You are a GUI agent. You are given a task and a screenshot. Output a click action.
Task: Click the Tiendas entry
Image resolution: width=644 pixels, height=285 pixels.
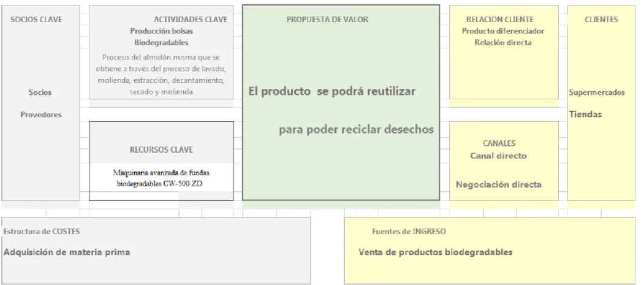click(x=585, y=114)
